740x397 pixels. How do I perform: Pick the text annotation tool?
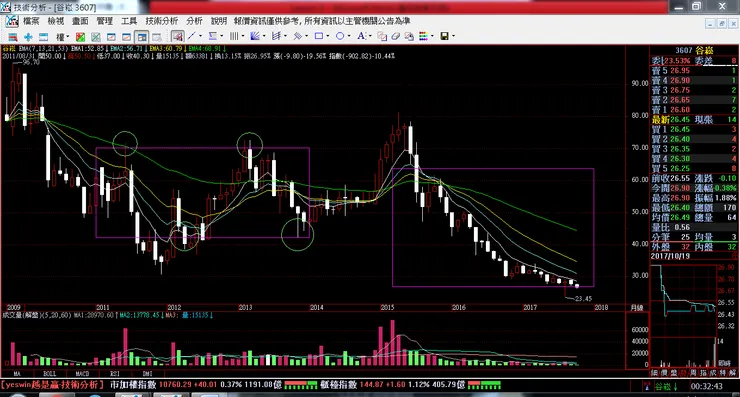[x=361, y=36]
